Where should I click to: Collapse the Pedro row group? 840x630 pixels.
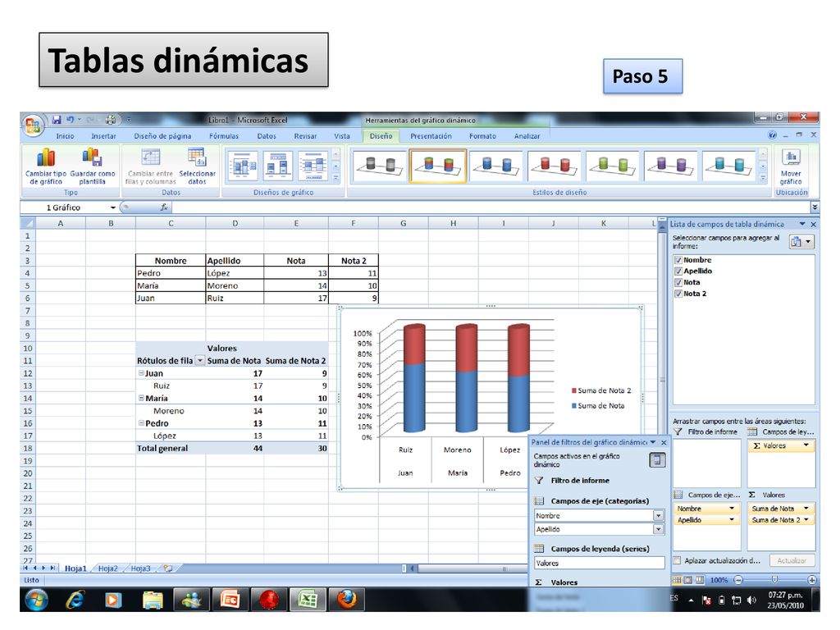point(141,422)
